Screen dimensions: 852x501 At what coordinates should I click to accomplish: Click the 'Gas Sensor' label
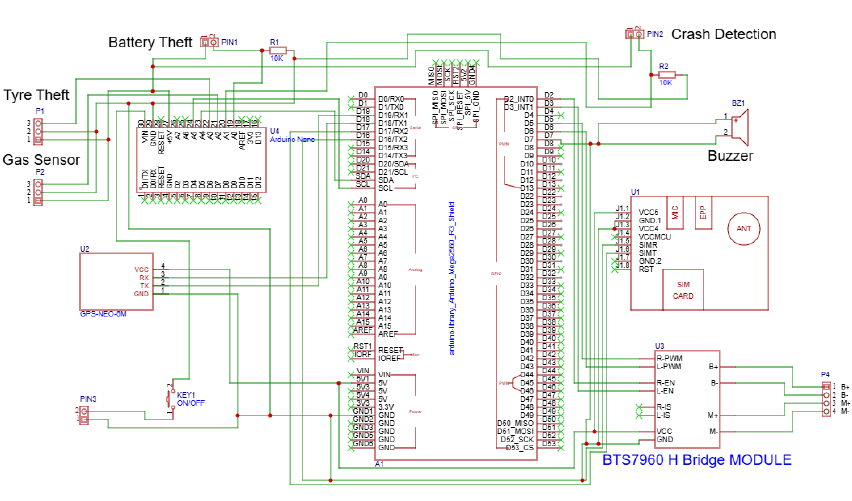click(x=41, y=160)
